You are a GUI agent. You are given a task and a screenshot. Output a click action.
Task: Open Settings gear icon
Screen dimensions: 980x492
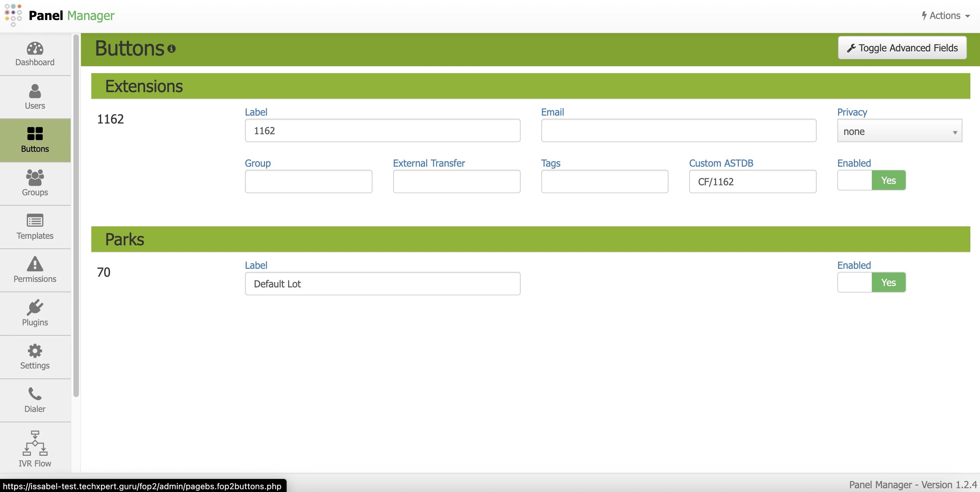pyautogui.click(x=34, y=350)
